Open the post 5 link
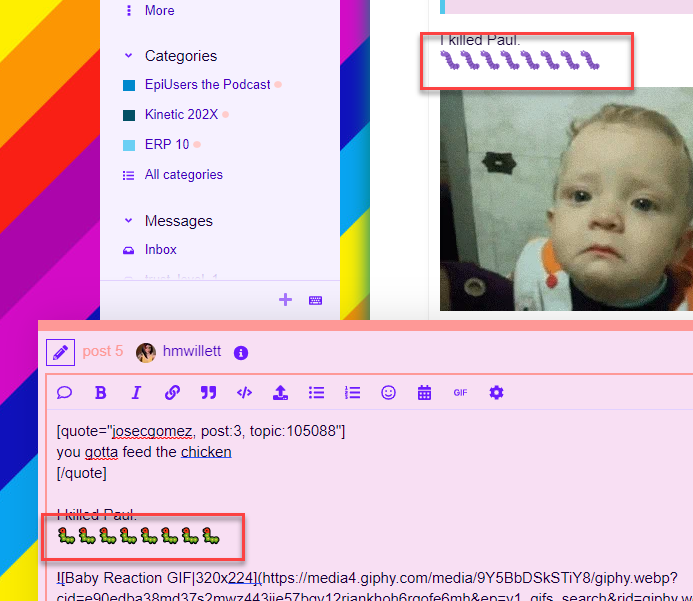This screenshot has height=601, width=693. [x=103, y=351]
